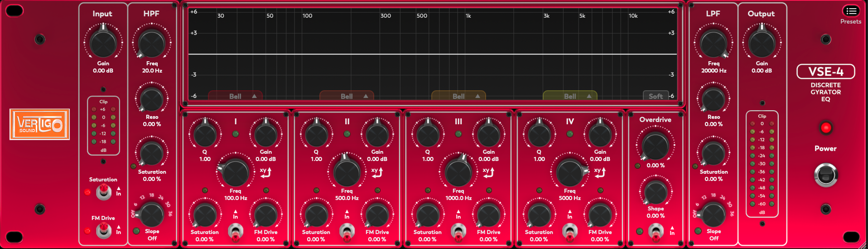Click the band IV FM Drive knob
Viewport: 868px width, 249px height.
point(600,215)
